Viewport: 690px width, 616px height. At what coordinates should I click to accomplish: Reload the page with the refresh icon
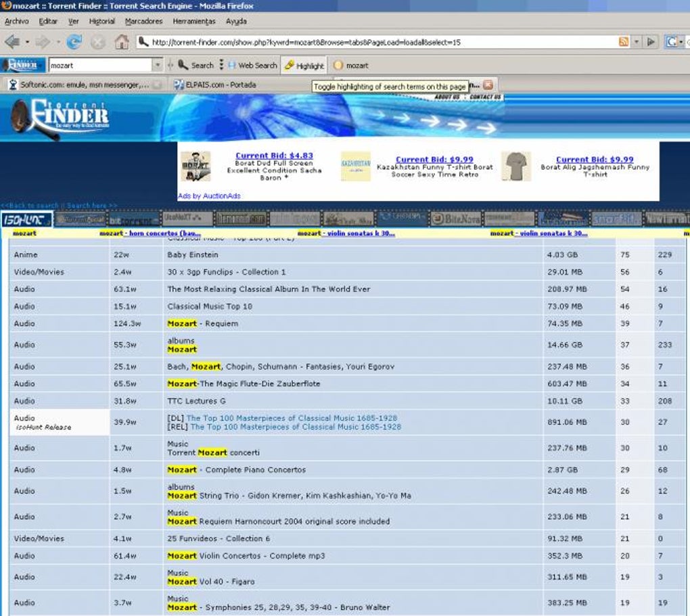pyautogui.click(x=74, y=42)
